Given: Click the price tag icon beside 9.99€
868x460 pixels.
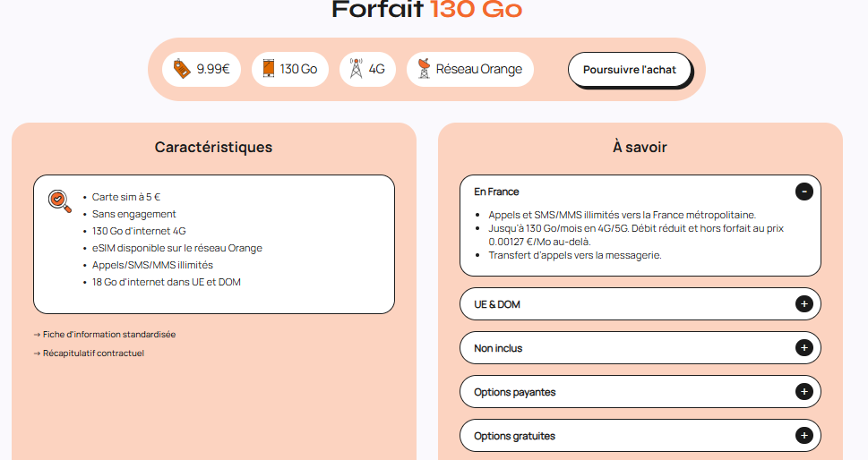Looking at the screenshot, I should click(182, 69).
